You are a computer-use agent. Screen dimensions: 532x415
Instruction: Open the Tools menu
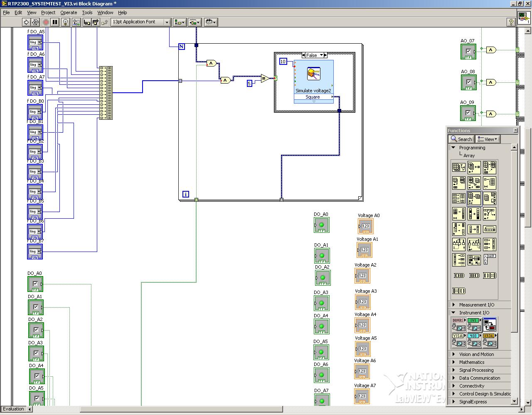coord(87,12)
